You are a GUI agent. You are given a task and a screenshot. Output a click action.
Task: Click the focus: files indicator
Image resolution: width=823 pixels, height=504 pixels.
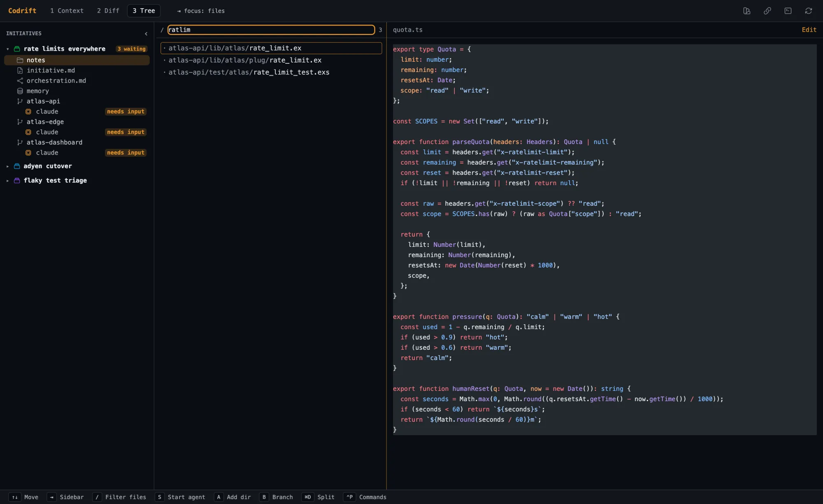[201, 11]
